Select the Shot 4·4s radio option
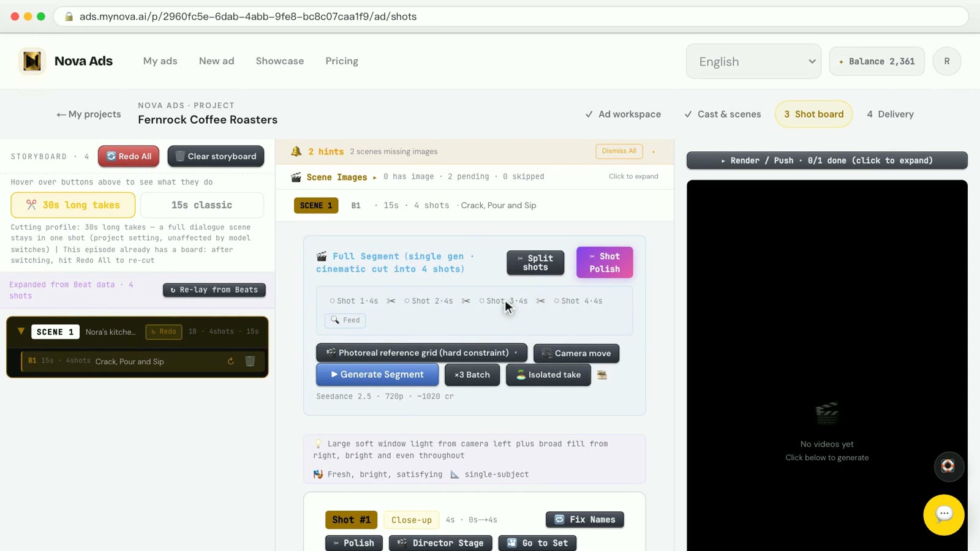The image size is (980, 551). tap(578, 301)
